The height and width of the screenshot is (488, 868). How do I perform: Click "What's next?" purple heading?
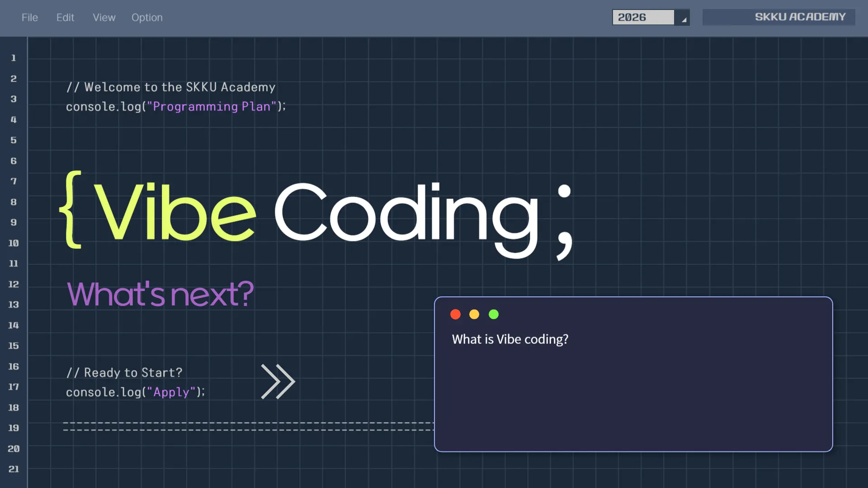[x=160, y=294]
